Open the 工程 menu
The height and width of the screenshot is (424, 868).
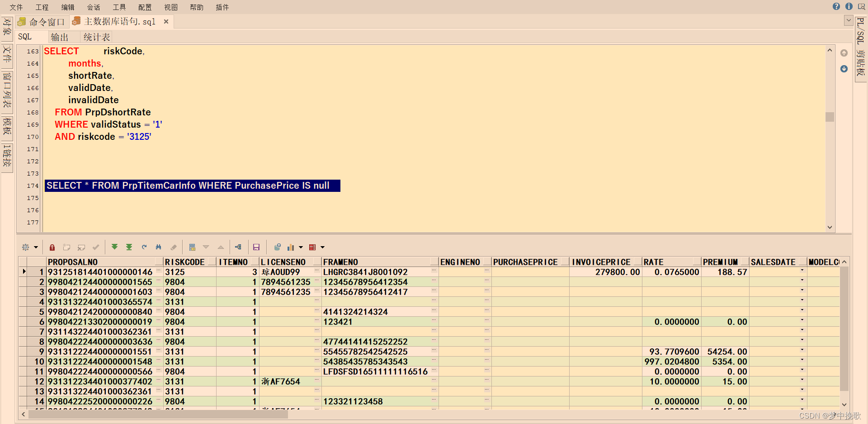pyautogui.click(x=42, y=7)
